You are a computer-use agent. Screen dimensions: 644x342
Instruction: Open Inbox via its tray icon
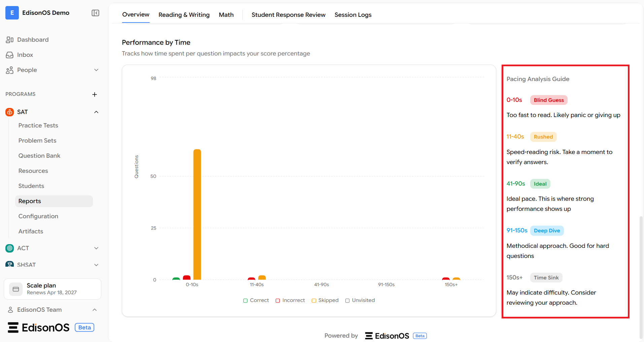(9, 55)
